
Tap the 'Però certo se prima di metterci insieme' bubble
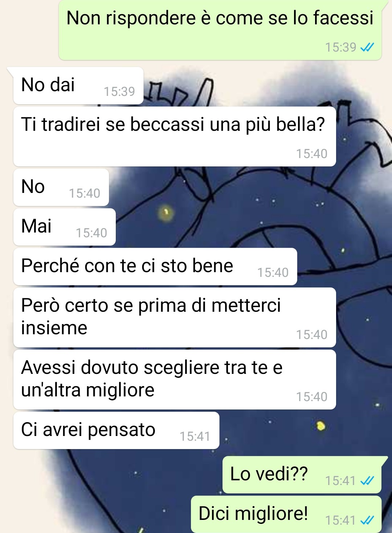pos(175,317)
